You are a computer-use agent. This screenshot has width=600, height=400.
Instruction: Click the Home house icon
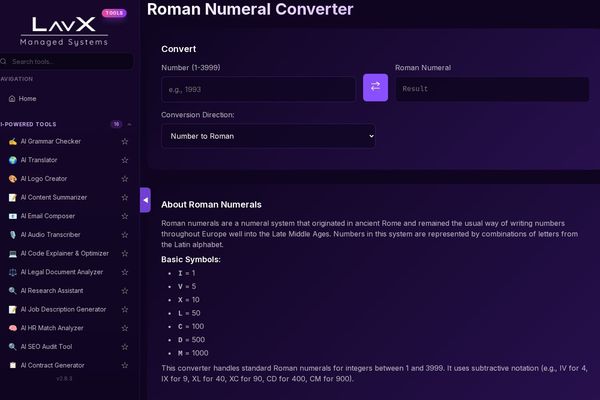(12, 98)
